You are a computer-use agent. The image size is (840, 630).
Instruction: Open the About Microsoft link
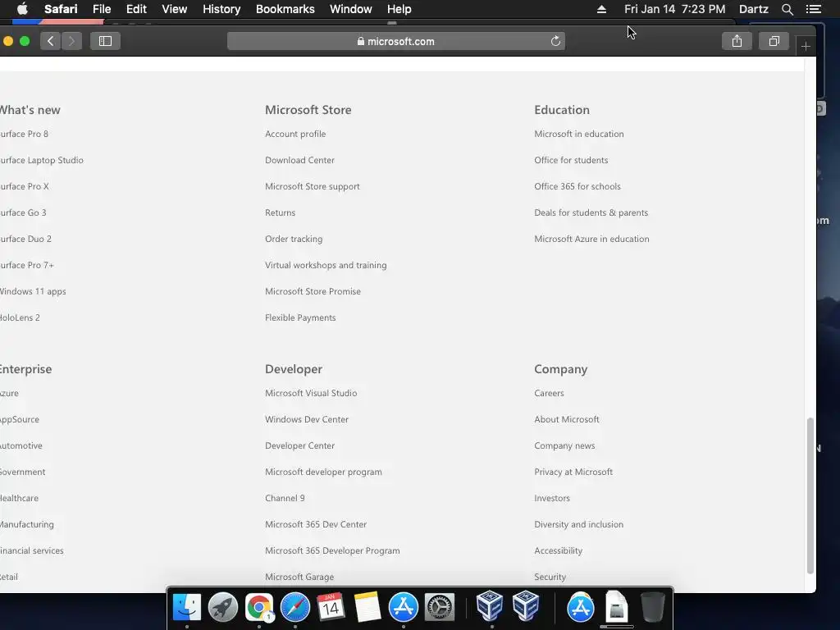coord(567,419)
